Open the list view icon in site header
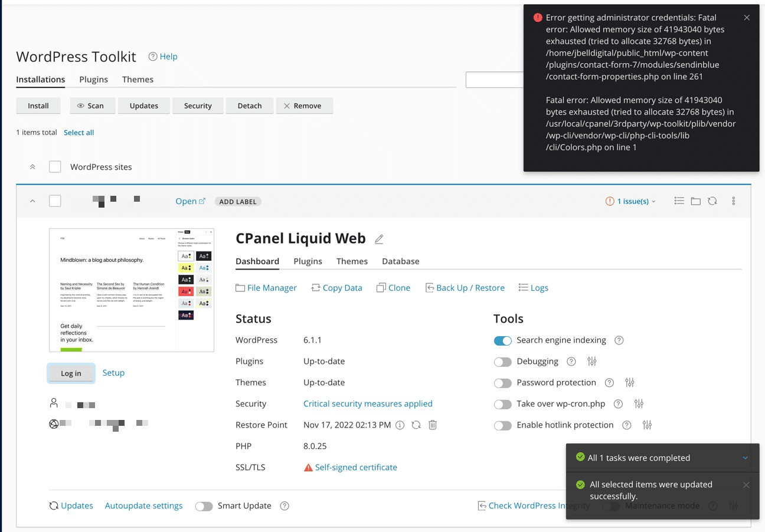The image size is (765, 532). coord(679,201)
